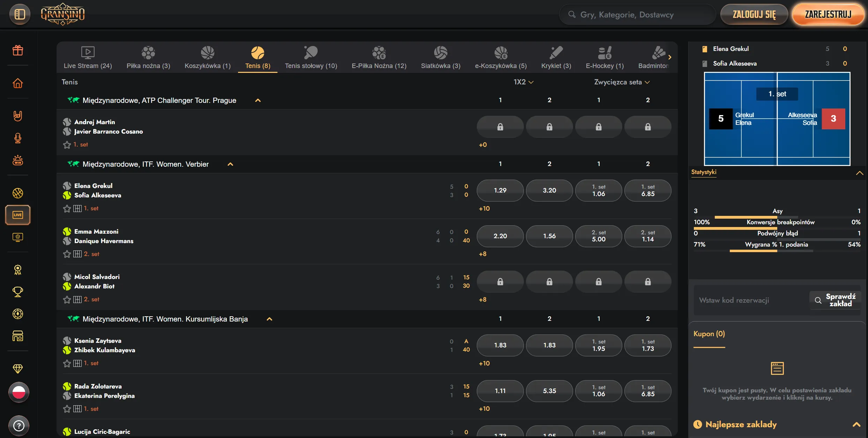Select 2. set odds 5.00 for Mazzoni
Viewport: 868px width, 438px height.
(x=599, y=236)
